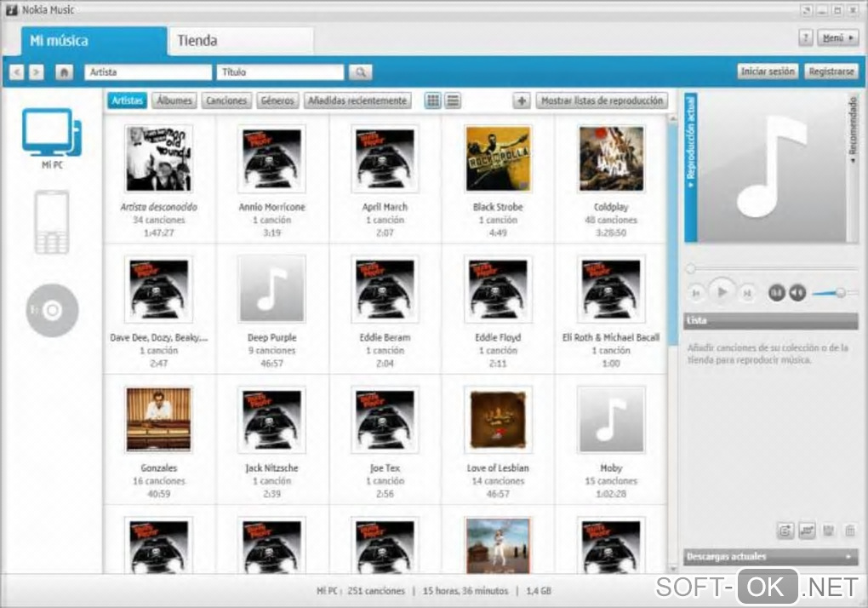This screenshot has height=608, width=868.
Task: Open the Mi música tab
Action: point(94,41)
